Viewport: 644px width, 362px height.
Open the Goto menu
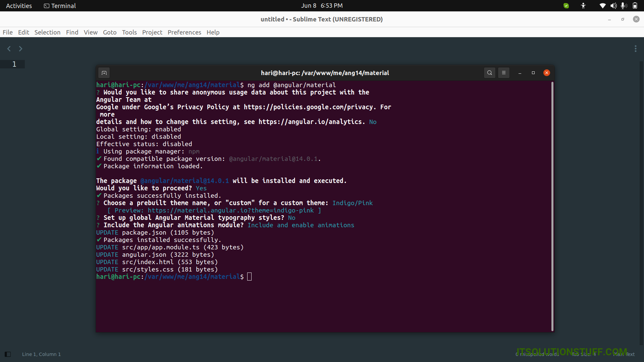pyautogui.click(x=110, y=32)
